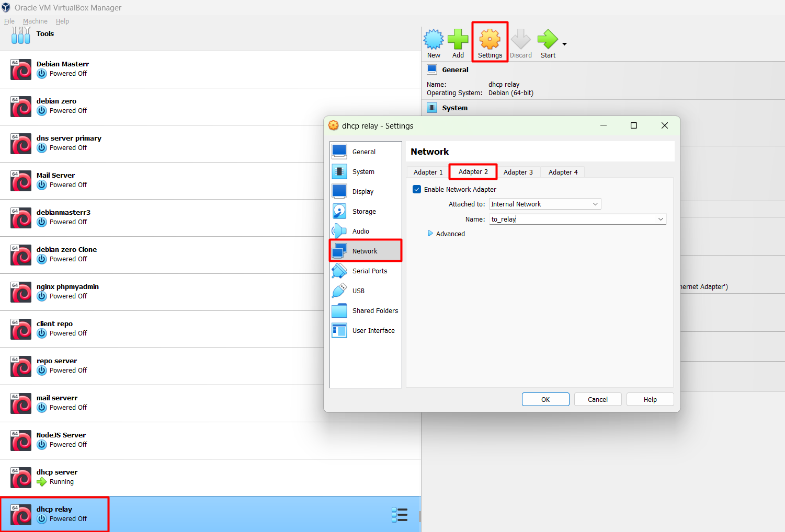Click the dhcp server Running arrow icon
Viewport: 785px width, 532px height.
click(x=42, y=482)
